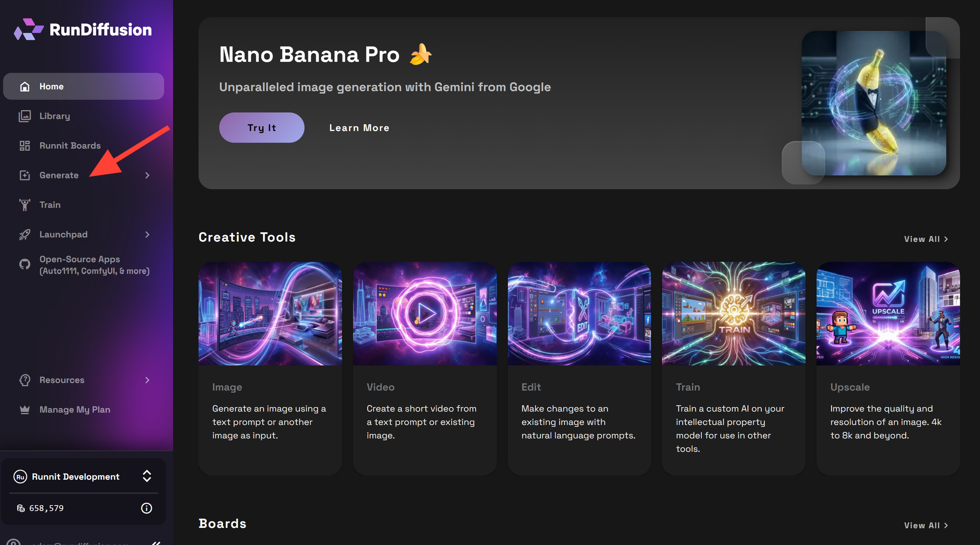Click the credits info circle icon

(x=147, y=508)
